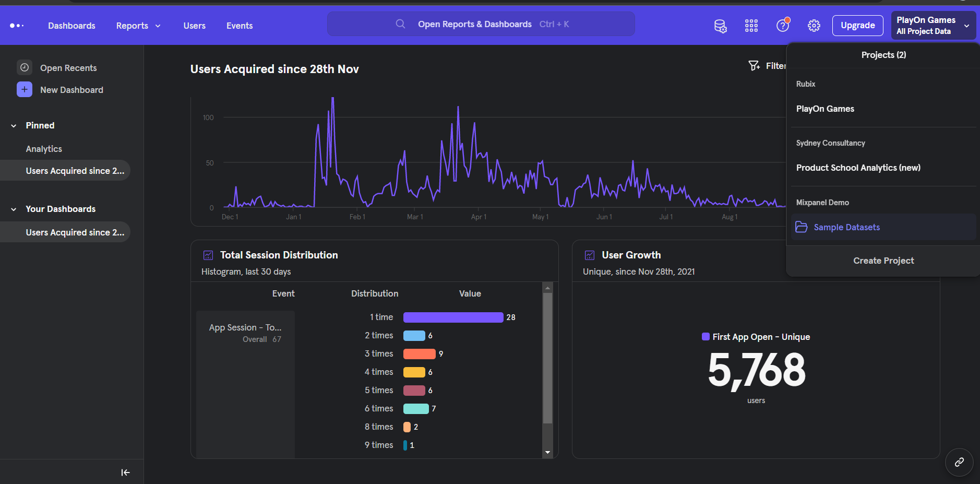Click the help icon with notification dot
980x484 pixels.
(x=782, y=25)
